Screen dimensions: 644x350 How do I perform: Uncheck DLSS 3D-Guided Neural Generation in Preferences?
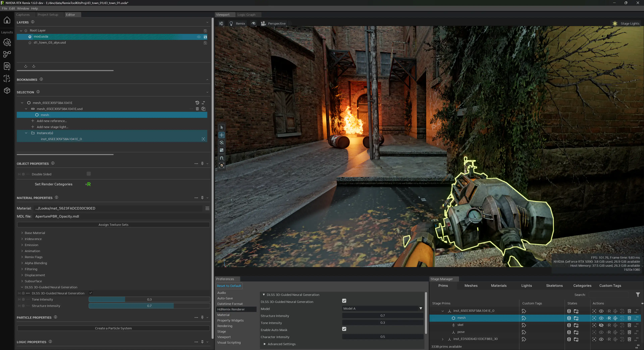tap(344, 301)
